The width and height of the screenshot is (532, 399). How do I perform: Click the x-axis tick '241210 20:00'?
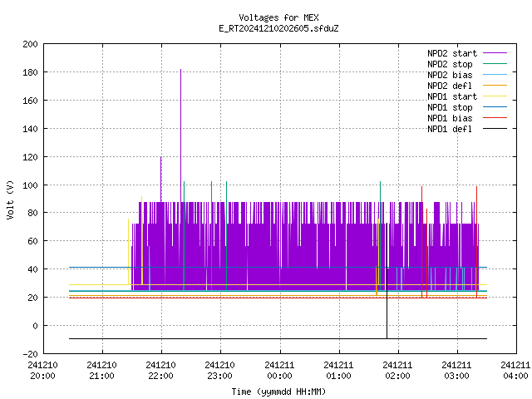[42, 371]
